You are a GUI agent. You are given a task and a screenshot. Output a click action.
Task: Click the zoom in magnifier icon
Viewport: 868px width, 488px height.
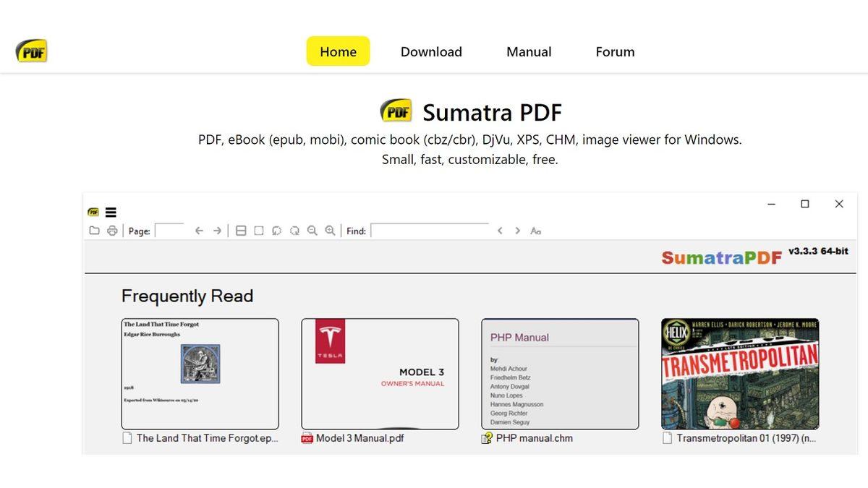click(x=330, y=231)
